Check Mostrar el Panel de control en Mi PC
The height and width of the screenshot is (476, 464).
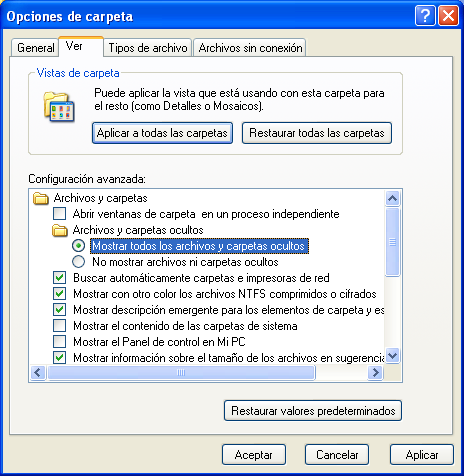pyautogui.click(x=60, y=342)
